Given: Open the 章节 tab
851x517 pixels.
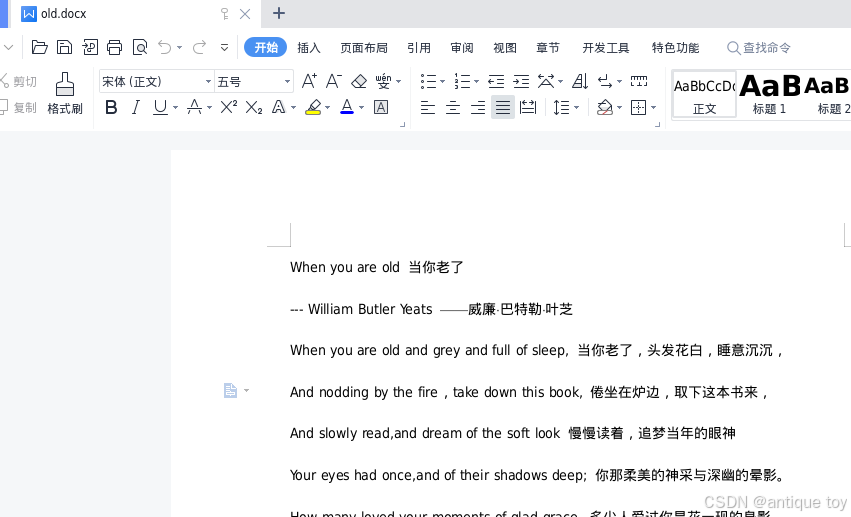Looking at the screenshot, I should pos(548,48).
